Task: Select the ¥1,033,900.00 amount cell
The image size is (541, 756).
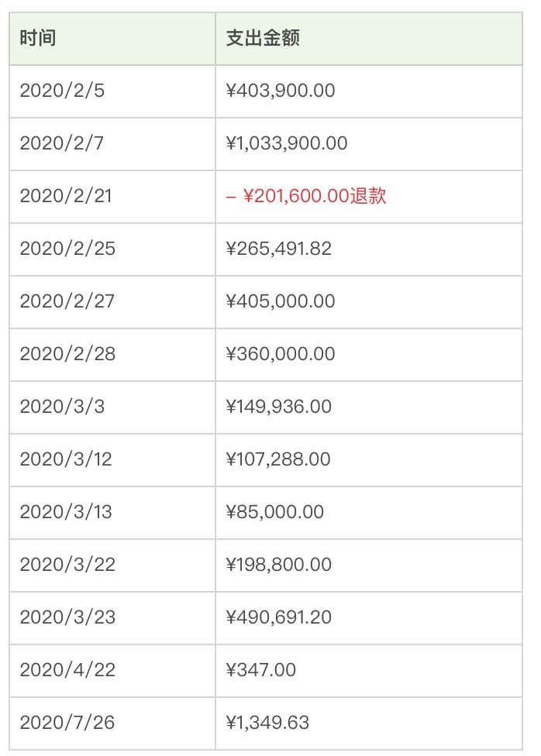Action: 287,143
